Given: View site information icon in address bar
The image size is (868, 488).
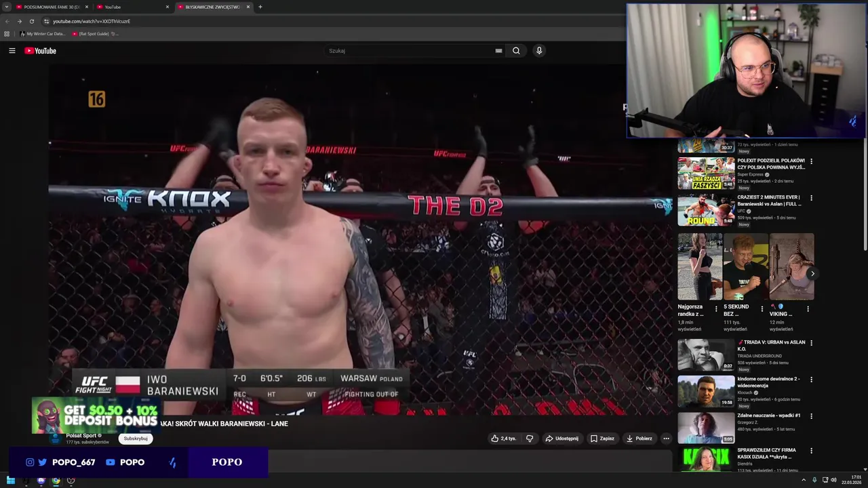Looking at the screenshot, I should (46, 21).
